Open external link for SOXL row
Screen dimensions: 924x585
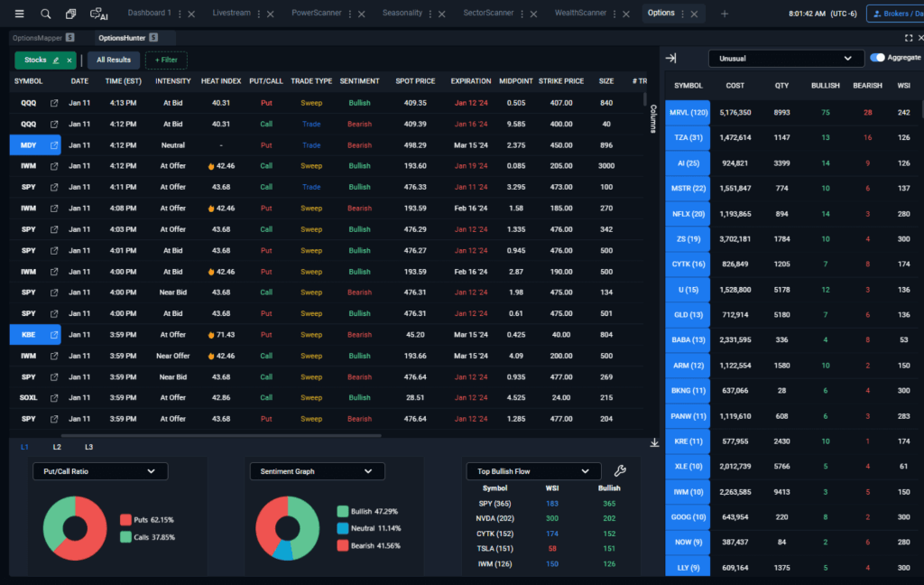[x=54, y=397]
